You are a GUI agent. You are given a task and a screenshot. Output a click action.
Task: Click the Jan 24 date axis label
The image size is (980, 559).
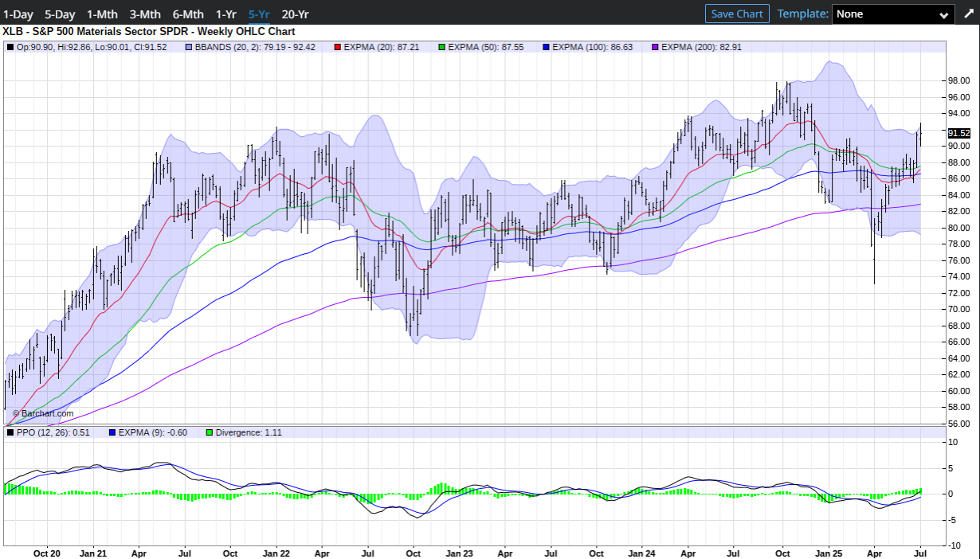click(642, 552)
